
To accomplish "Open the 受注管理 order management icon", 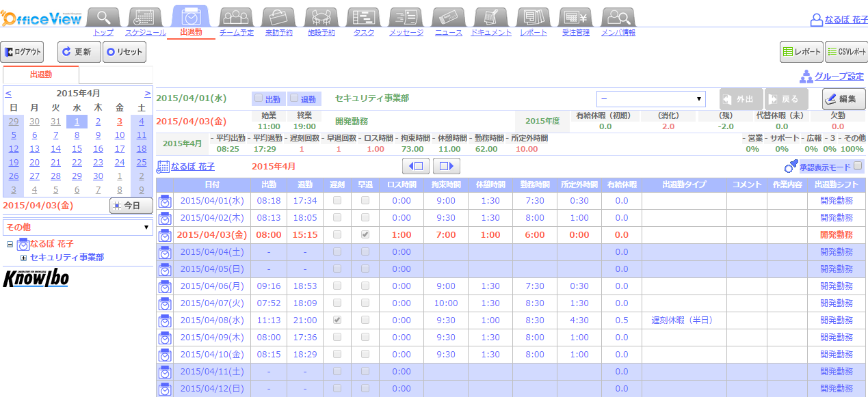I will coord(576,16).
